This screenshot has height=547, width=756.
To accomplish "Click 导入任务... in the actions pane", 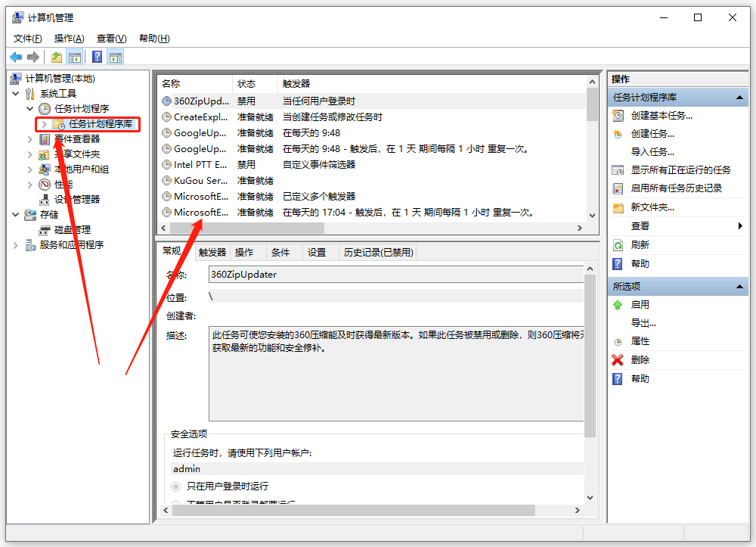I will 652,152.
